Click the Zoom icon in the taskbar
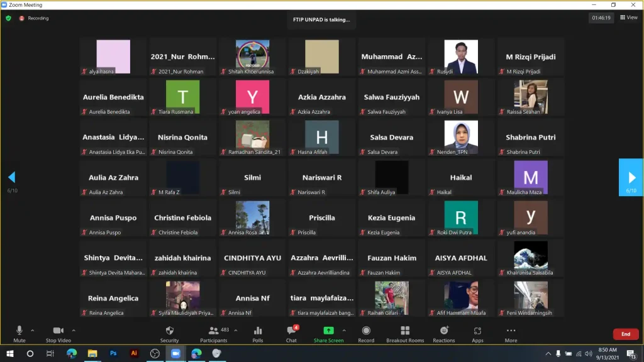644x362 pixels. (175, 353)
